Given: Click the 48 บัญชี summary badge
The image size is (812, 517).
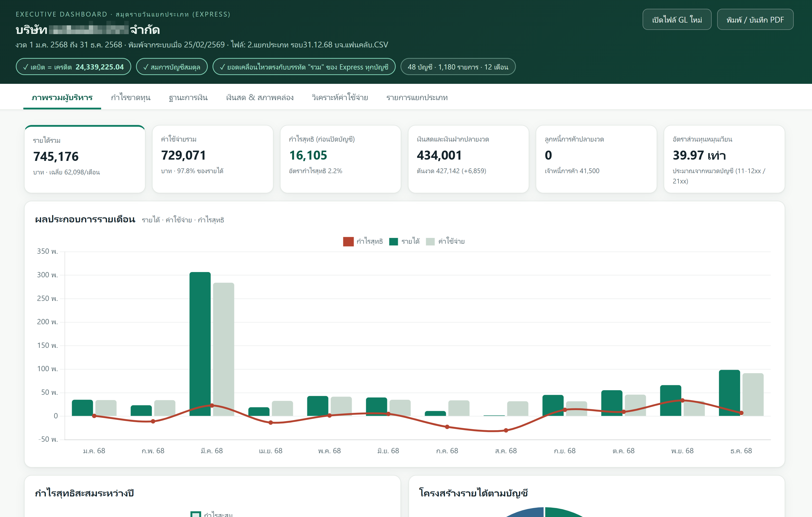Looking at the screenshot, I should pos(458,67).
